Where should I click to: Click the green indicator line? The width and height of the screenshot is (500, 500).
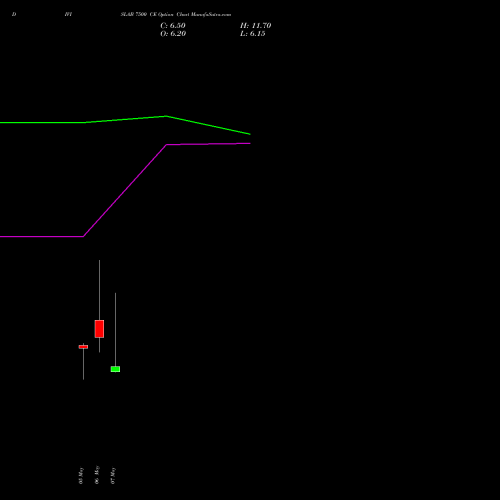[125, 120]
